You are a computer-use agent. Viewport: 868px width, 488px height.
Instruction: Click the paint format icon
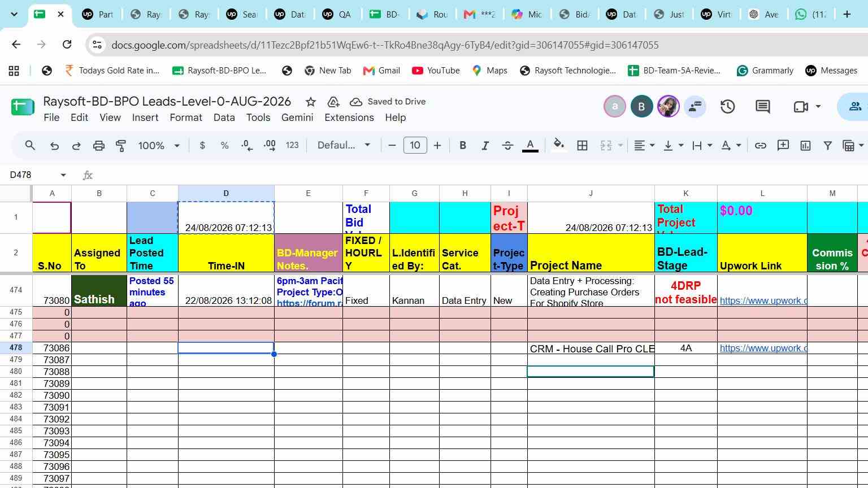point(120,145)
